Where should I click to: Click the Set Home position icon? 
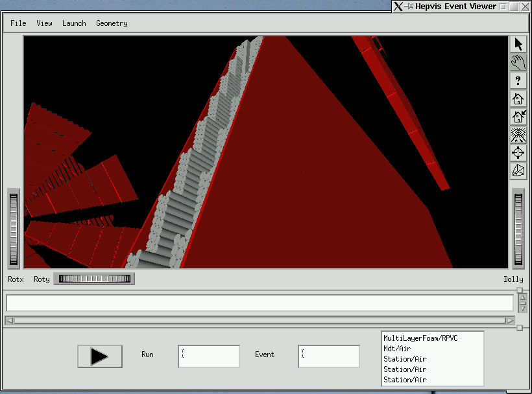[518, 117]
